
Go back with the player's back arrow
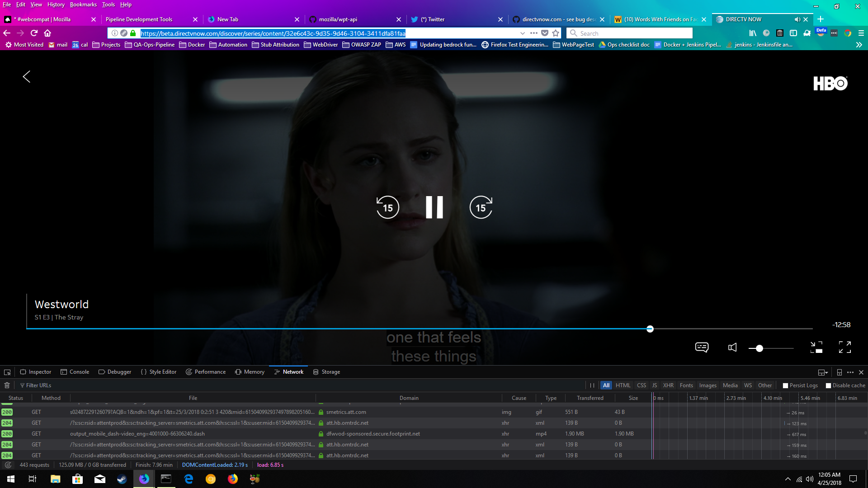click(x=27, y=77)
